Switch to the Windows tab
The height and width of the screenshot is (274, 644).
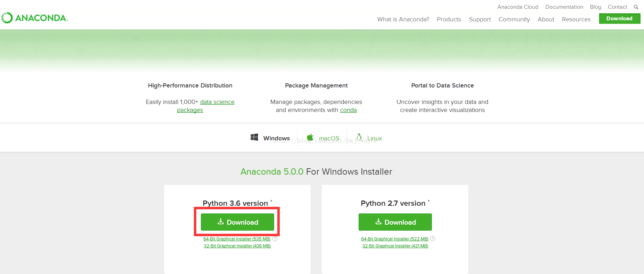tap(270, 138)
